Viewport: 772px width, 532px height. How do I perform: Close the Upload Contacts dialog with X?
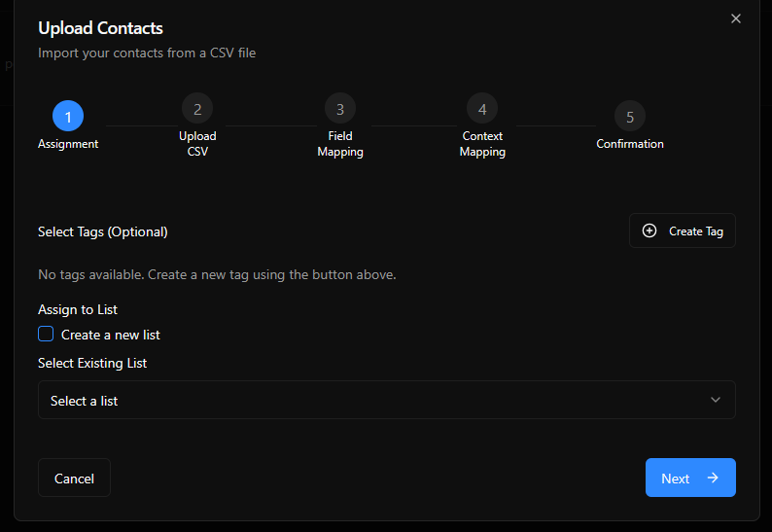[x=736, y=18]
